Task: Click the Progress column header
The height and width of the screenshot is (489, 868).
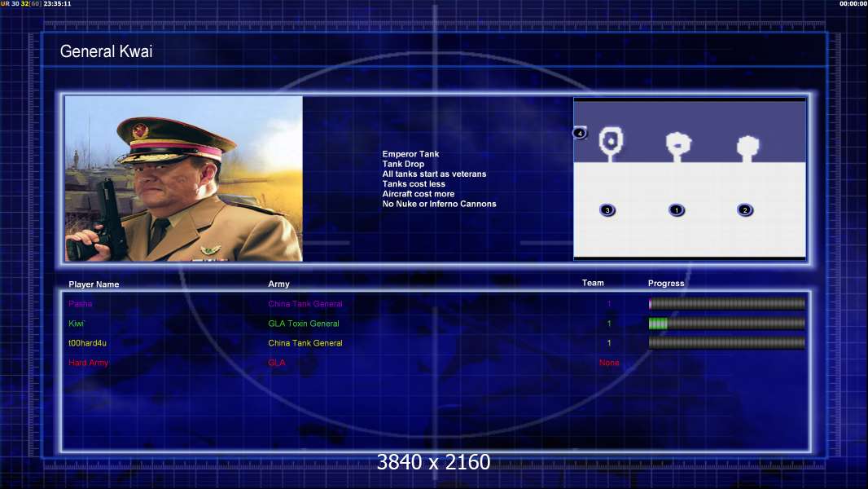Action: (x=666, y=283)
